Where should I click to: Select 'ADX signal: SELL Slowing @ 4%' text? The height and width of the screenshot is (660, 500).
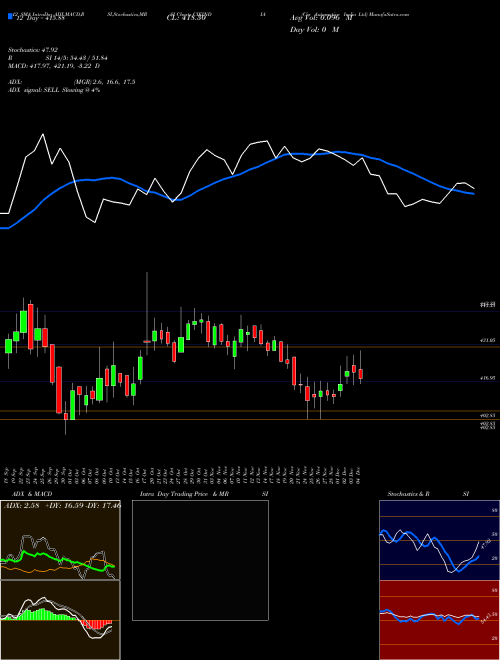pos(54,90)
